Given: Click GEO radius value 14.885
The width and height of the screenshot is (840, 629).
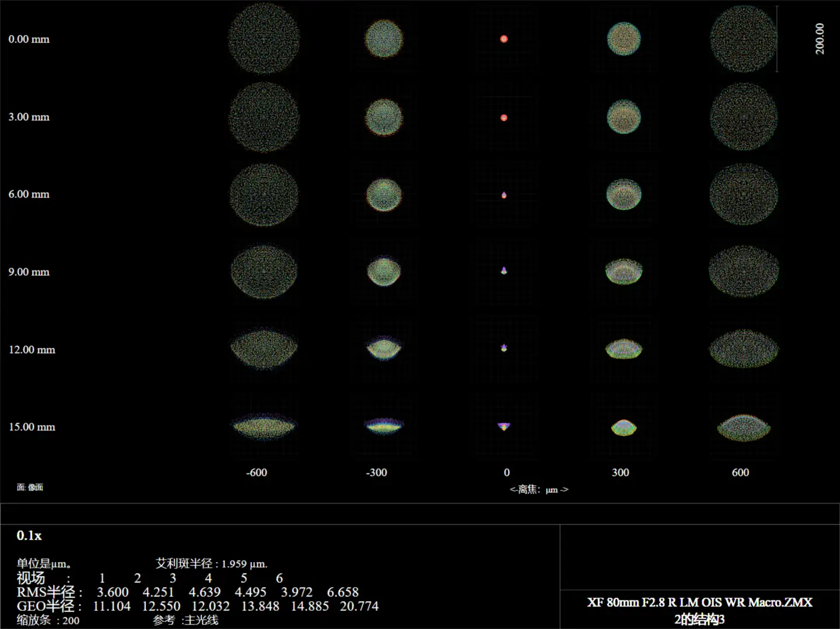Looking at the screenshot, I should (x=310, y=606).
